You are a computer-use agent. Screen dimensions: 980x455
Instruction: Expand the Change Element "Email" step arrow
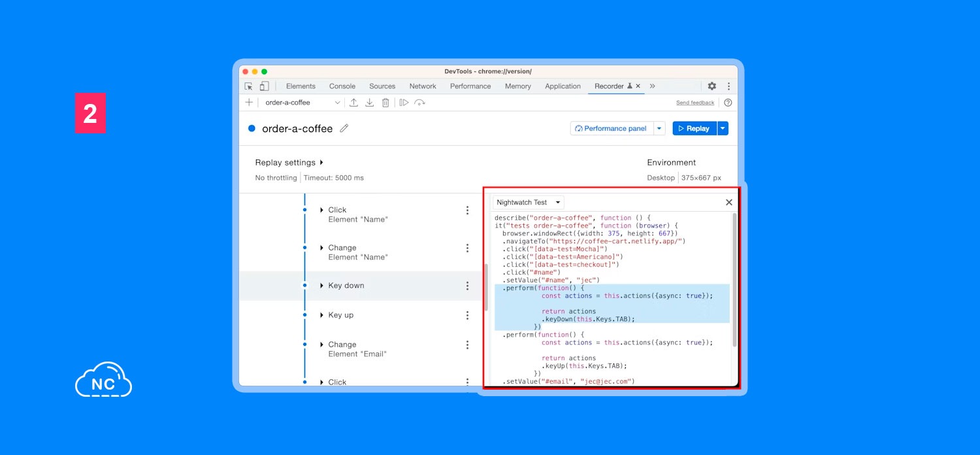pyautogui.click(x=322, y=345)
